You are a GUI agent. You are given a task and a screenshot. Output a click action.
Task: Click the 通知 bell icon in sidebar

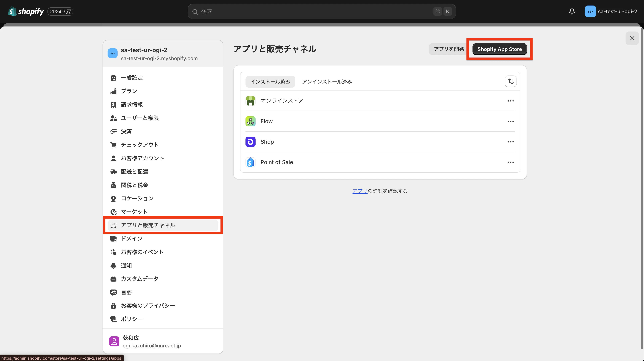(x=113, y=266)
